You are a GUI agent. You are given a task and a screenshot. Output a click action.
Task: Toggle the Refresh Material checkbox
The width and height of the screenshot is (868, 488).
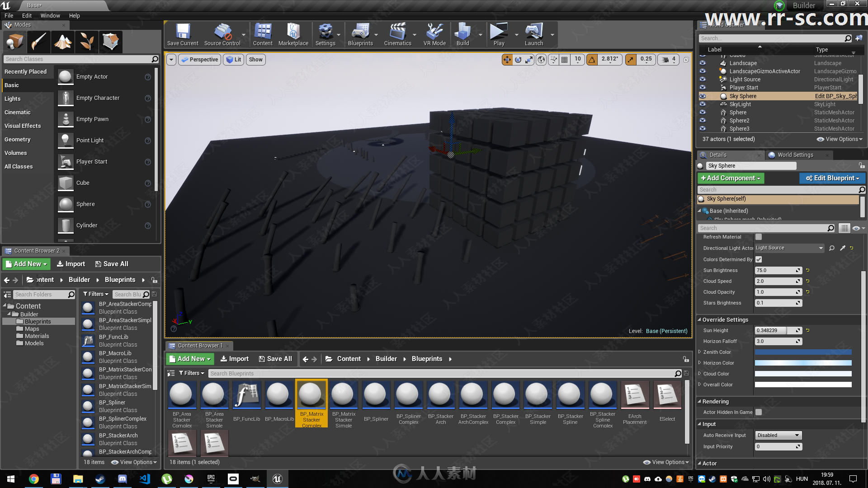click(759, 237)
